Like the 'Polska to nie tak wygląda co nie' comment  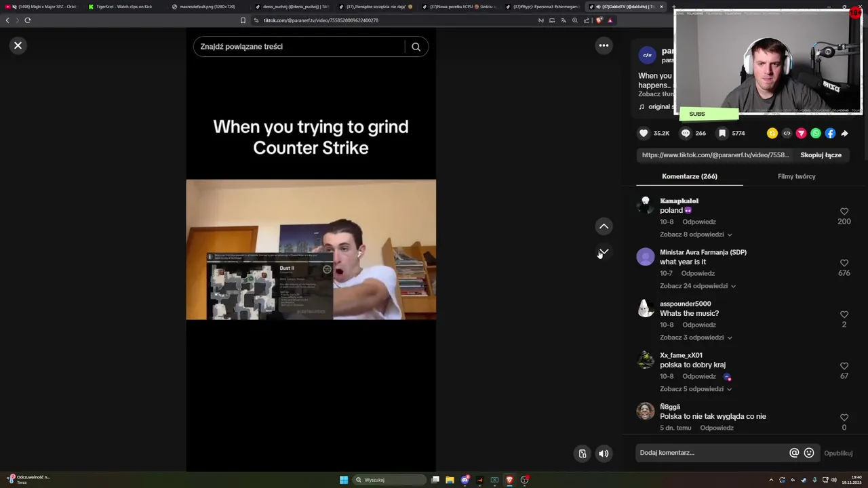pos(844,418)
